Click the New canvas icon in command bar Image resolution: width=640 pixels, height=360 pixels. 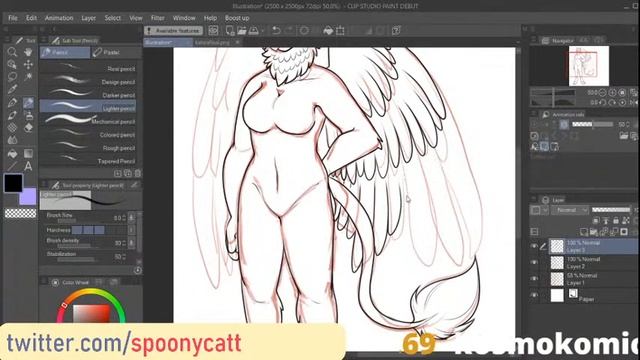click(230, 31)
